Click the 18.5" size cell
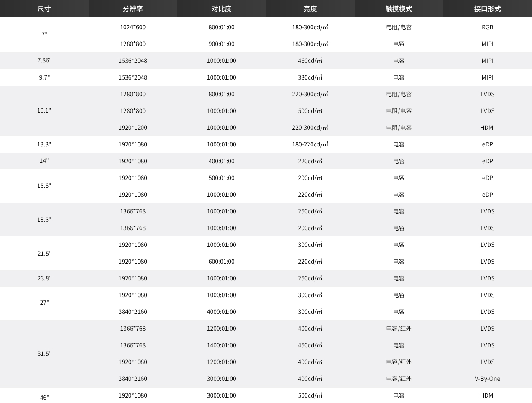The image size is (532, 403). click(x=44, y=220)
